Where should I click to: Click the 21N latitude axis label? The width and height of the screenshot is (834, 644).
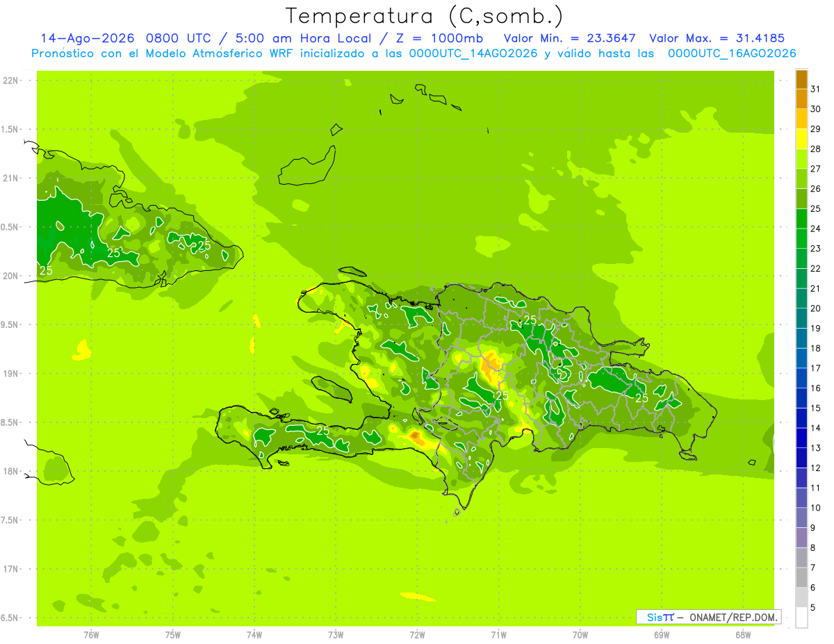pyautogui.click(x=11, y=179)
